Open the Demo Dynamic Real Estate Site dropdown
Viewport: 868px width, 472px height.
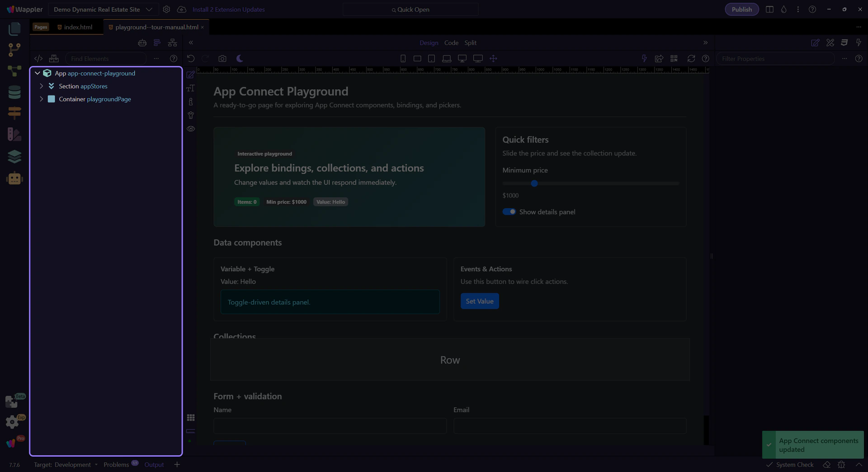coord(103,10)
